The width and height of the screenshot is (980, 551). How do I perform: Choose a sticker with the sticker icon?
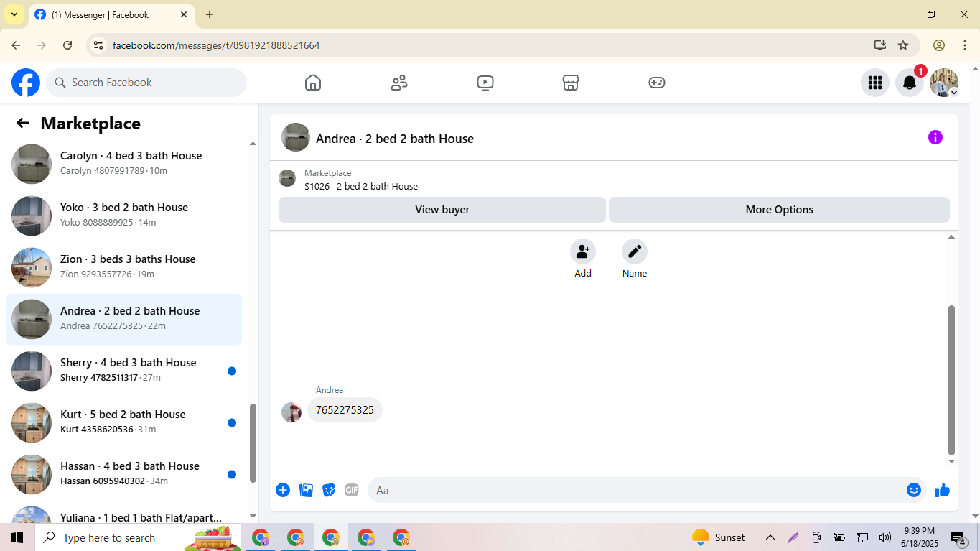329,490
